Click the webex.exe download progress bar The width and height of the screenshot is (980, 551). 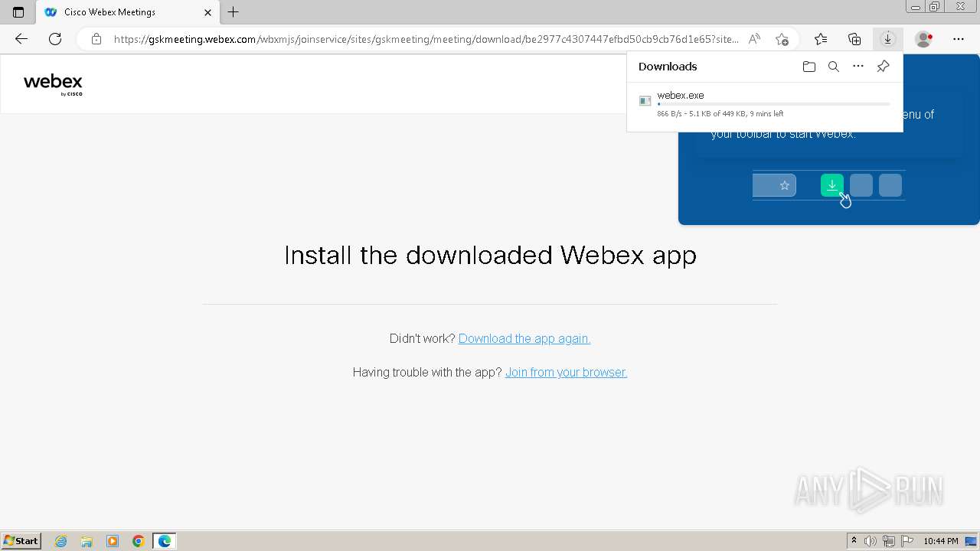(x=773, y=104)
